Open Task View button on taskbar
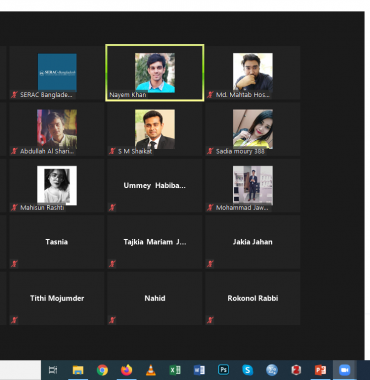This screenshot has width=370, height=380. pyautogui.click(x=53, y=370)
